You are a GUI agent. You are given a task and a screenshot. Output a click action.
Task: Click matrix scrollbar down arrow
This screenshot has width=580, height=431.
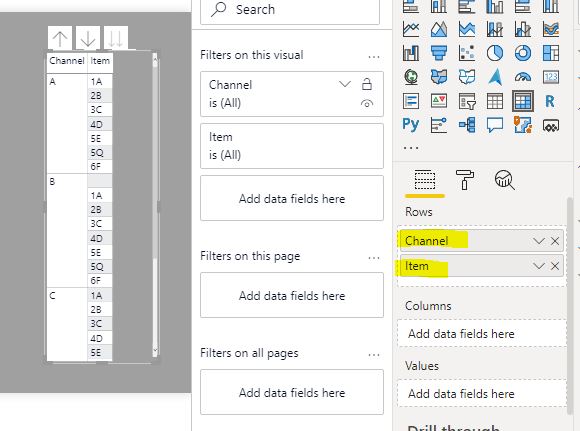[x=155, y=350]
